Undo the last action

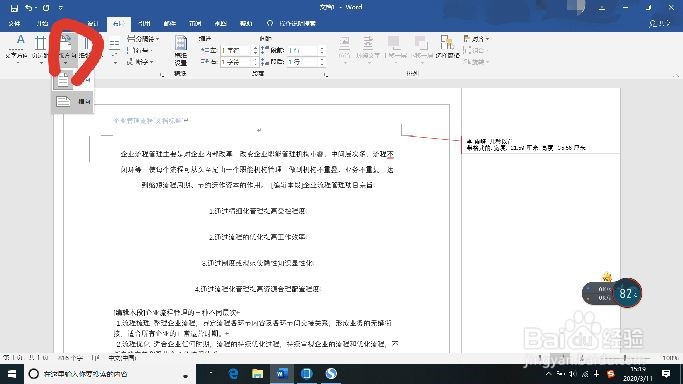click(28, 8)
